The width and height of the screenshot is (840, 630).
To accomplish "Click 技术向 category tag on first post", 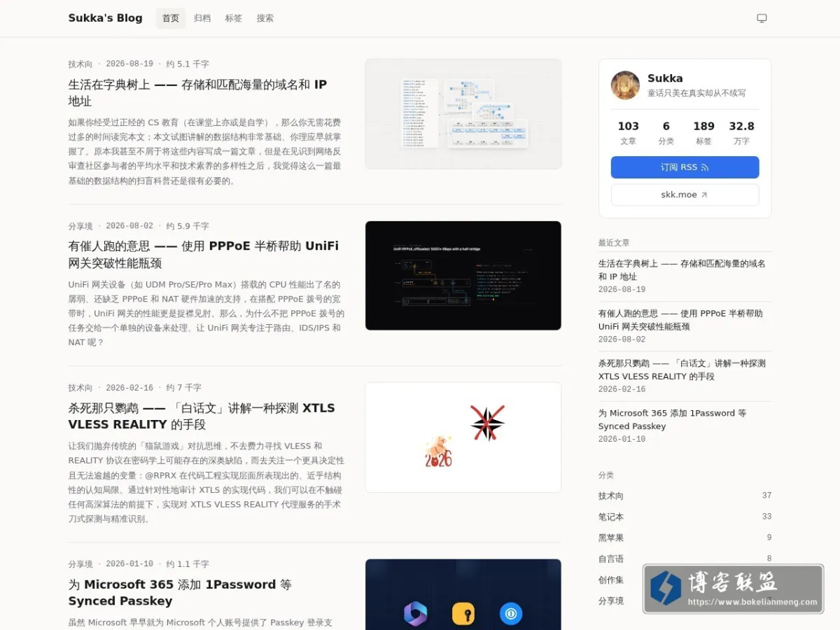I will (80, 64).
